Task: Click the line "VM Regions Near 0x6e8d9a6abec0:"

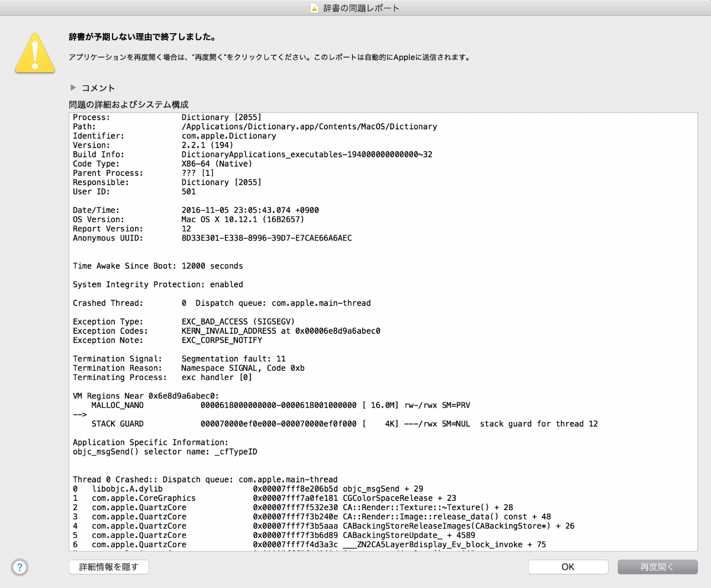Action: pyautogui.click(x=146, y=396)
